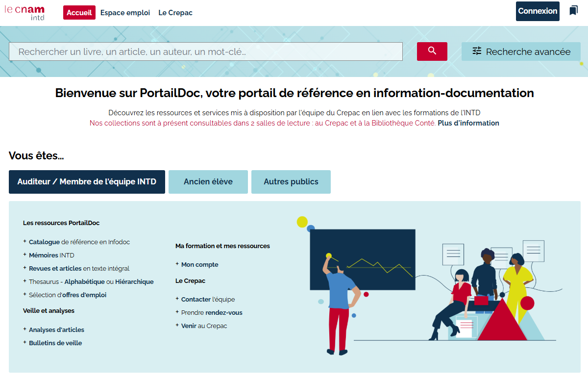Click the "Vous êtes..." heading
The image size is (588, 382).
[x=36, y=156]
